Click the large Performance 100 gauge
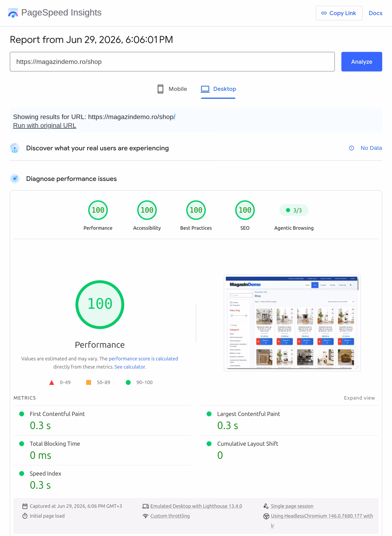Image resolution: width=392 pixels, height=536 pixels. pyautogui.click(x=100, y=305)
